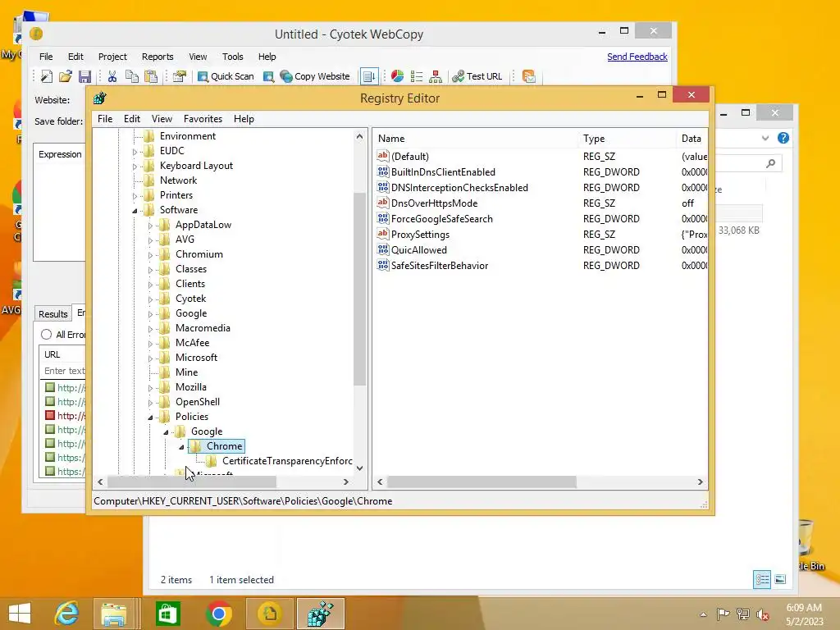This screenshot has width=840, height=630.
Task: Open site map diagram icon in WebCopy
Action: [436, 76]
